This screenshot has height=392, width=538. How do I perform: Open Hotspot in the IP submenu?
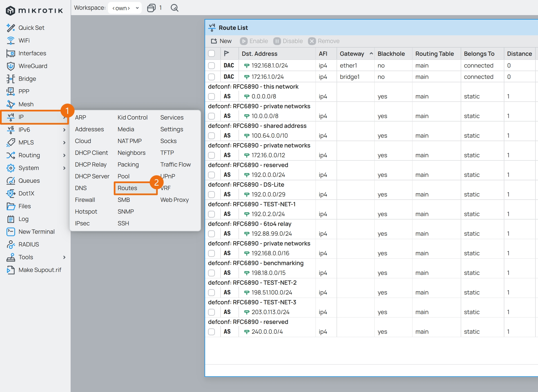click(x=86, y=212)
